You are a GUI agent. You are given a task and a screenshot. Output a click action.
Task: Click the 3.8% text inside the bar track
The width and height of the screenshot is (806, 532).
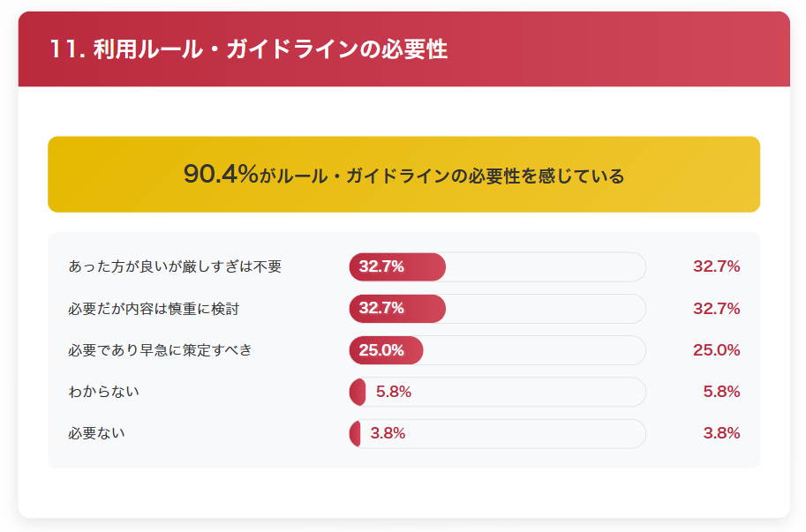pyautogui.click(x=388, y=433)
